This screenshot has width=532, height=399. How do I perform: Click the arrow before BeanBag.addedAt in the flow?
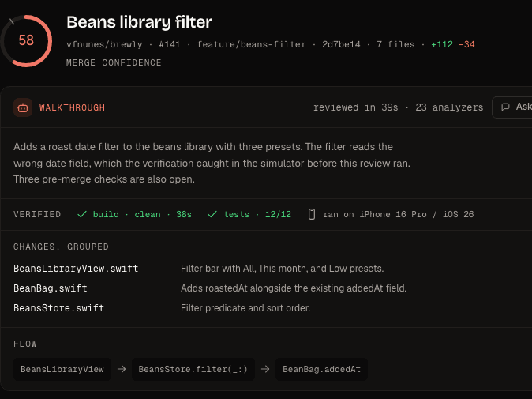click(x=265, y=369)
